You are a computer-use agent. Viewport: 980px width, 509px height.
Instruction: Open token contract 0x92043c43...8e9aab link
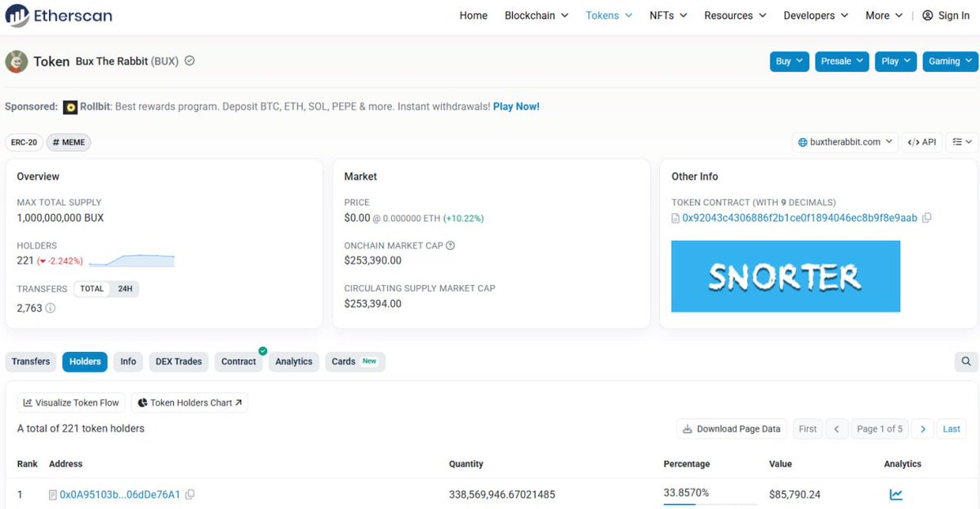click(800, 218)
